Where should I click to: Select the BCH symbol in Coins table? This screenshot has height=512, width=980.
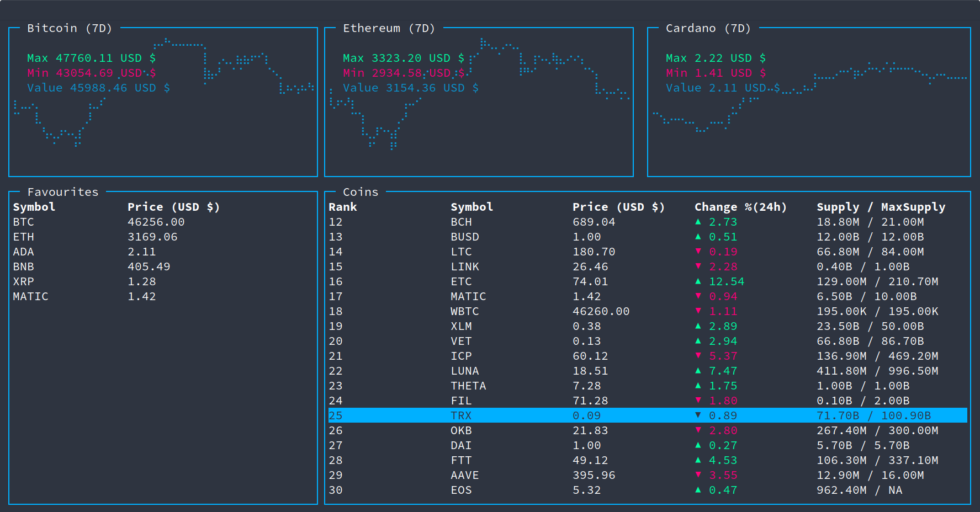[x=462, y=222]
